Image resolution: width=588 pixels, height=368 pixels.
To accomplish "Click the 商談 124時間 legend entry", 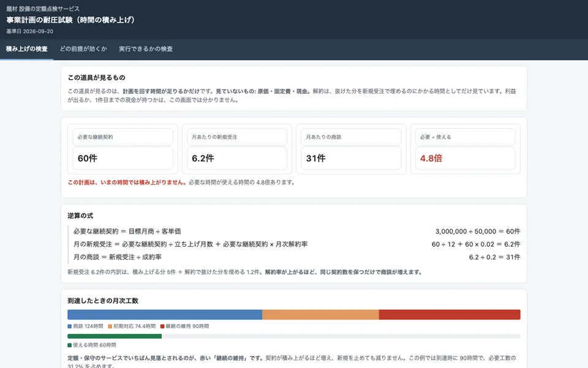I will click(85, 326).
